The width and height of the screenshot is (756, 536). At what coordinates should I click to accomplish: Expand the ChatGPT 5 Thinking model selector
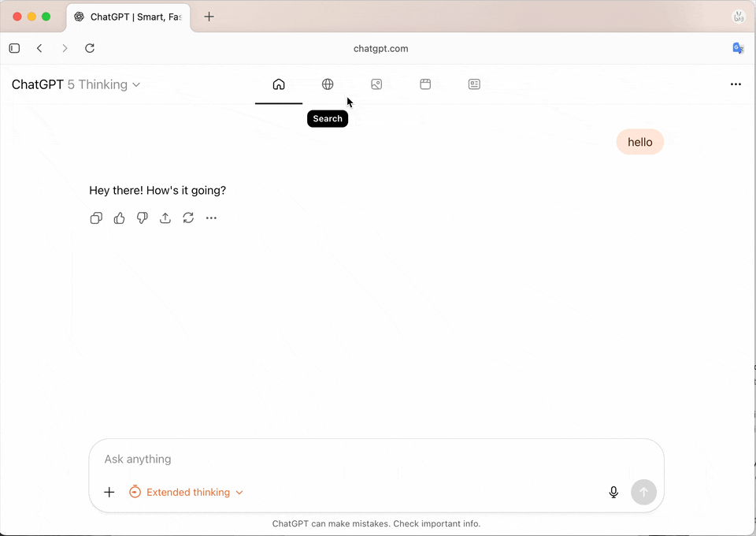point(76,84)
